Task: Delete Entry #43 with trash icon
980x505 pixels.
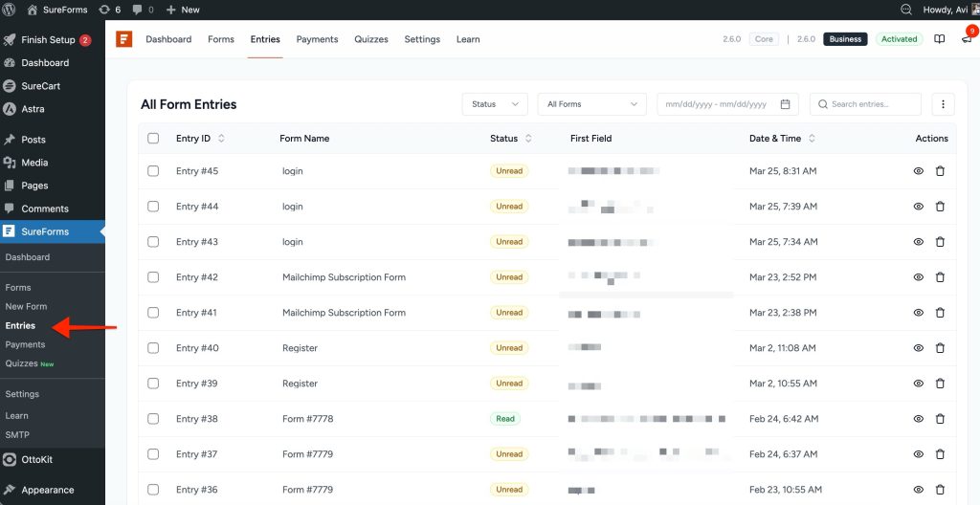Action: click(x=940, y=242)
